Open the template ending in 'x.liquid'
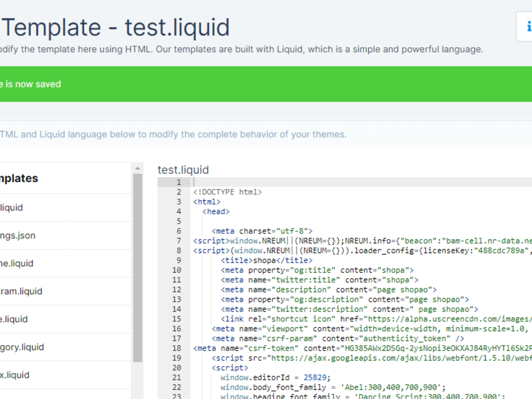The width and height of the screenshot is (532, 399). 64,375
